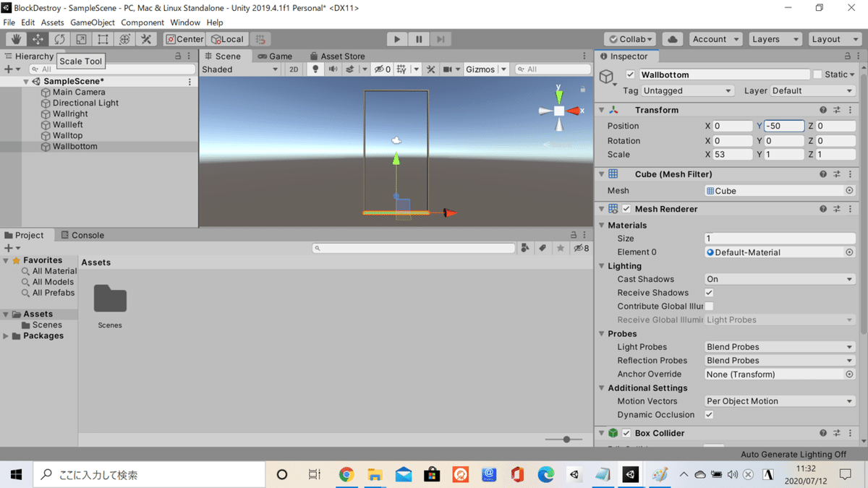Toggle hidden packages count icon
Screen dimensions: 868x488
pos(582,248)
